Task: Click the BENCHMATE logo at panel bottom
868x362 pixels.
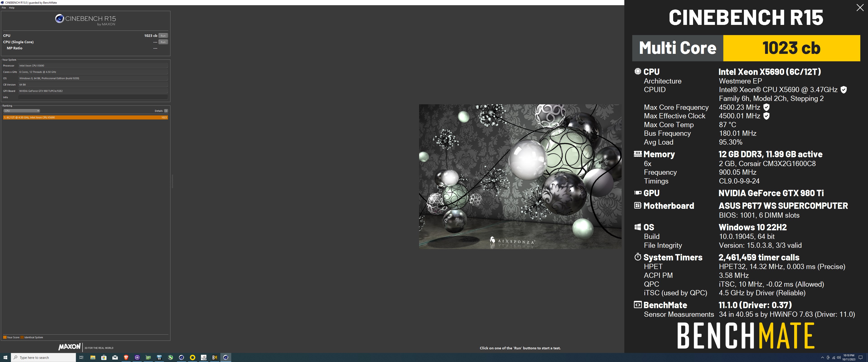Action: click(x=746, y=336)
